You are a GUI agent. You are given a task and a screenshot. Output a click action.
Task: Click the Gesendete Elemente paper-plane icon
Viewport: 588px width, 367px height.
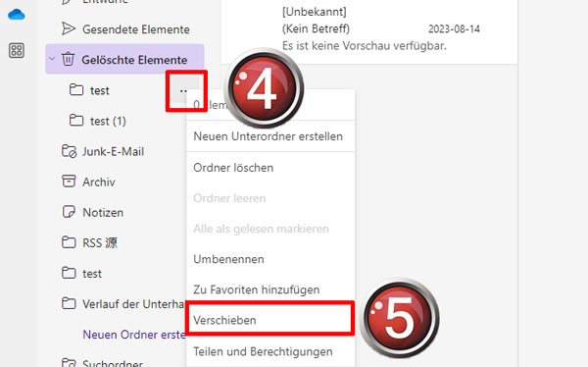pyautogui.click(x=69, y=28)
